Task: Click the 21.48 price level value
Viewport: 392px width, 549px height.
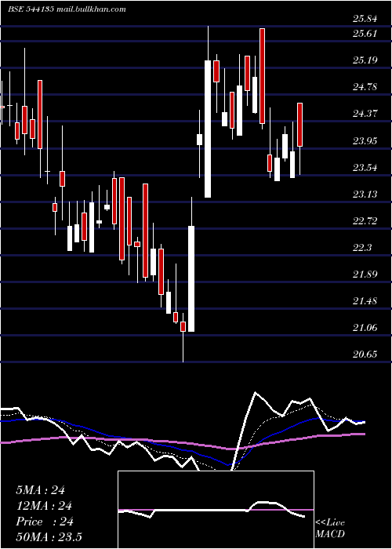Action: point(365,300)
